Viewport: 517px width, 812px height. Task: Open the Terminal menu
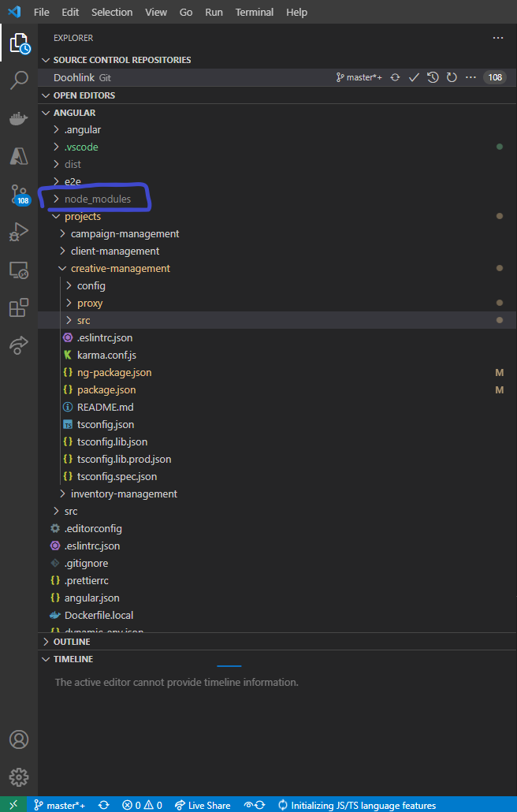coord(255,13)
